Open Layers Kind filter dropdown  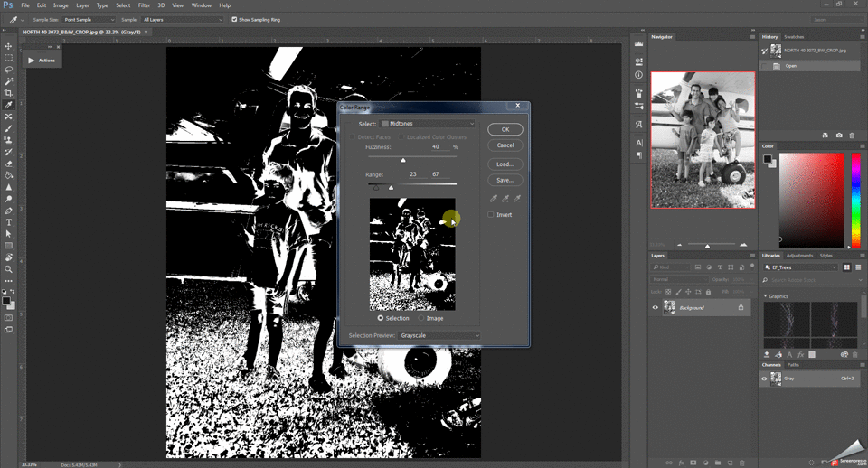pyautogui.click(x=670, y=267)
